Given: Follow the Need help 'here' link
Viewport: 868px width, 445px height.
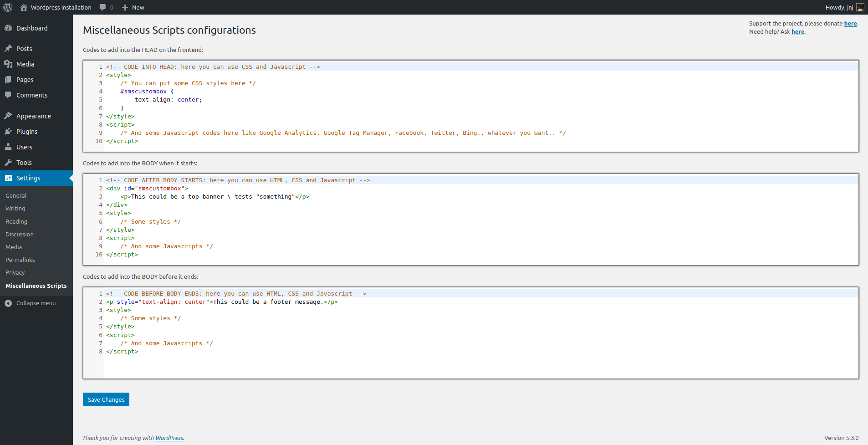Looking at the screenshot, I should pyautogui.click(x=798, y=31).
